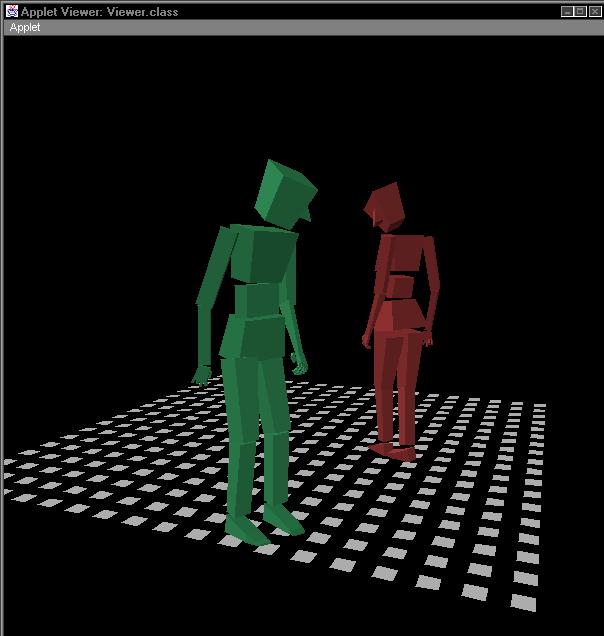The height and width of the screenshot is (636, 604).
Task: Select the red figure's head
Action: coord(383,206)
